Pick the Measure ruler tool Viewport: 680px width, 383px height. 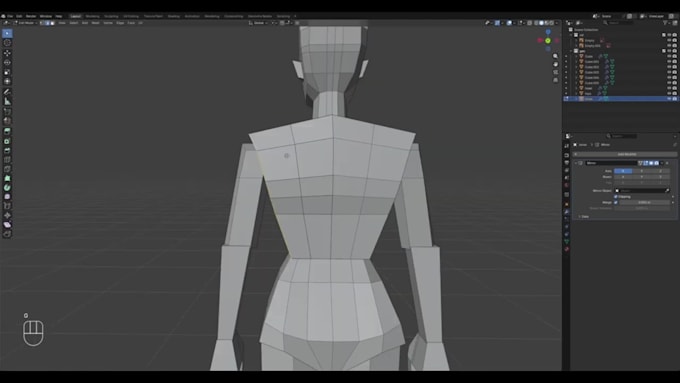[x=7, y=101]
